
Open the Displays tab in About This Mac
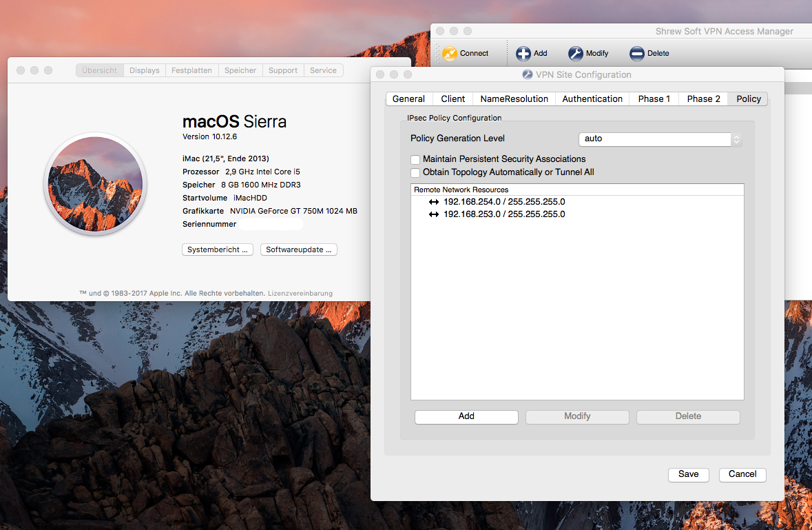145,70
